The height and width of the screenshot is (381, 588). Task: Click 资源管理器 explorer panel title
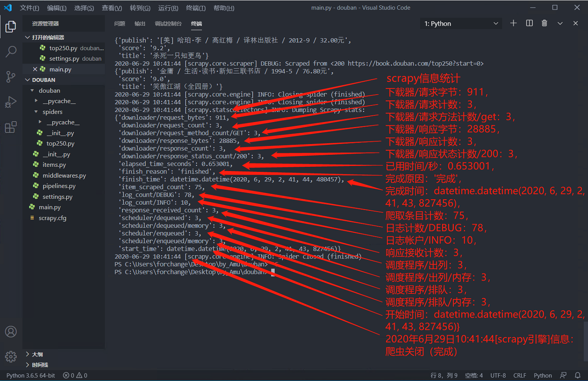pos(45,24)
